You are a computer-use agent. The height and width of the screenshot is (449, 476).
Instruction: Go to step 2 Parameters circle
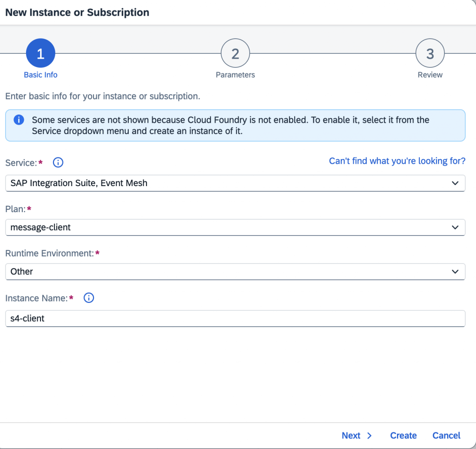[235, 53]
